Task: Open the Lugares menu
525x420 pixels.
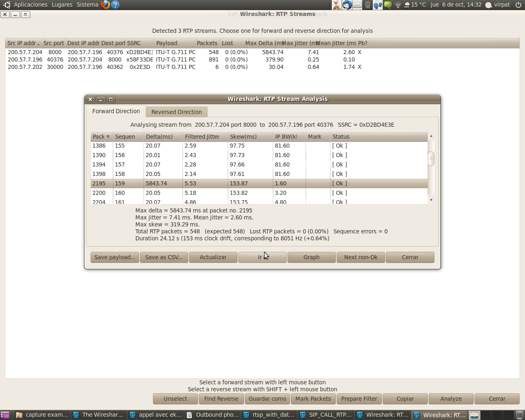Action: (x=62, y=5)
